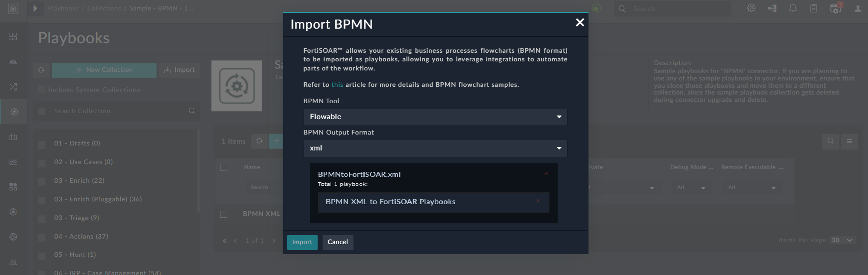Open the Dashboard sidebar icon

click(x=13, y=36)
